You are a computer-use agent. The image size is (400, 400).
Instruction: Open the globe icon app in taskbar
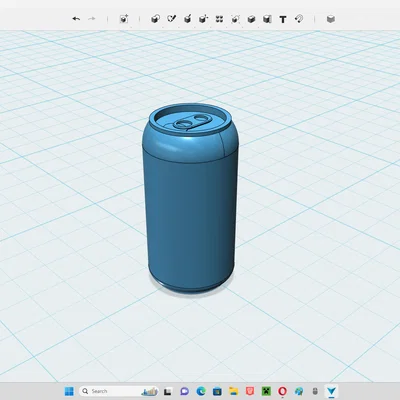[299, 391]
